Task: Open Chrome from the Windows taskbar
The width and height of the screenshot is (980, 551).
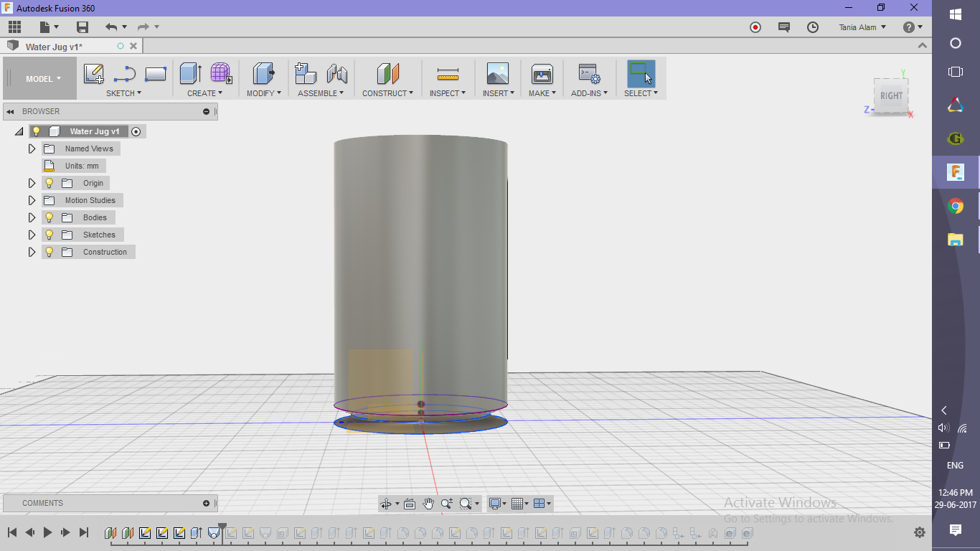Action: click(956, 207)
